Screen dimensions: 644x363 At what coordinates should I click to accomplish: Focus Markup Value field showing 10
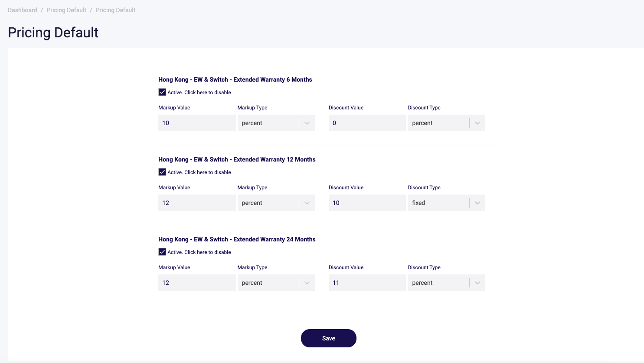click(197, 123)
